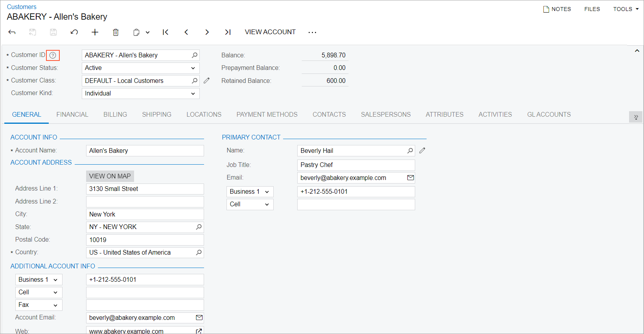Add a new customer record with plus icon
Viewport: 644px width, 334px height.
[95, 32]
